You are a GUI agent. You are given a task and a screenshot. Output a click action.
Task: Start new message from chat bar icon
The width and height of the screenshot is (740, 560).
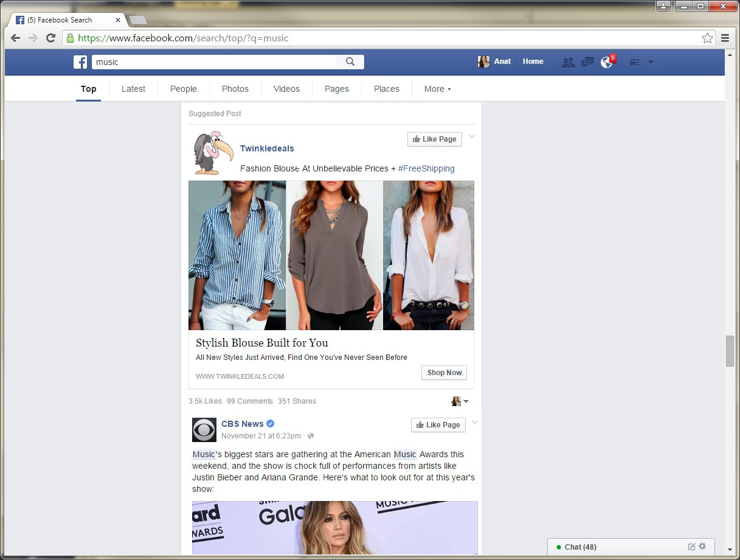pyautogui.click(x=691, y=547)
